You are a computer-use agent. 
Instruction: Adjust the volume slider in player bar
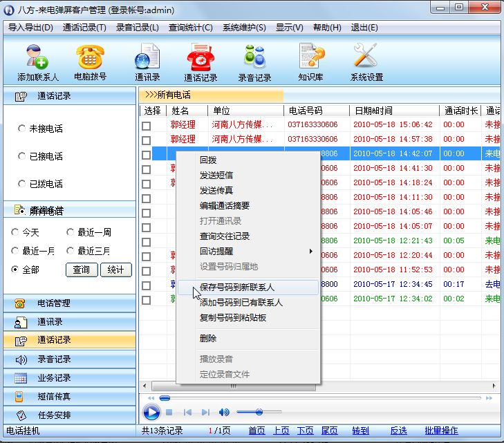click(259, 412)
